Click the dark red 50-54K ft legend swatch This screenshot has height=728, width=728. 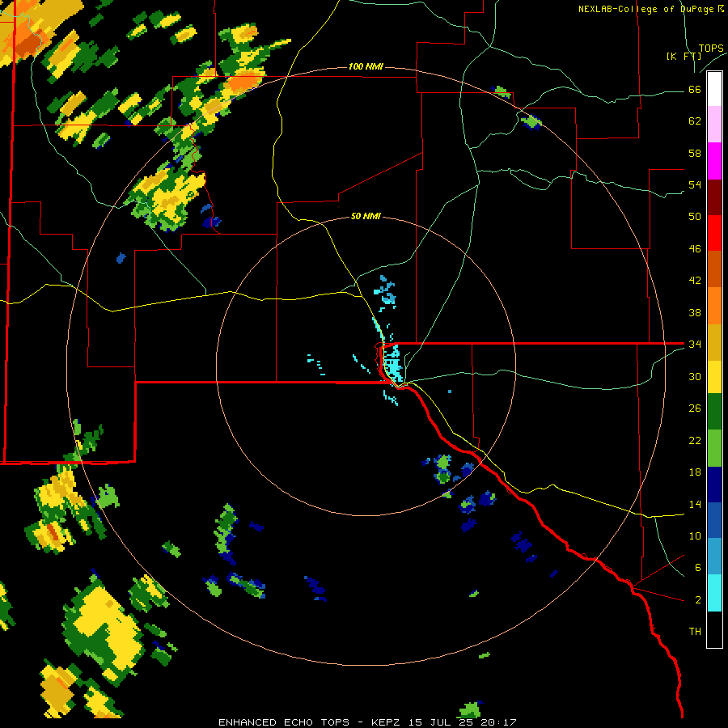pos(714,197)
